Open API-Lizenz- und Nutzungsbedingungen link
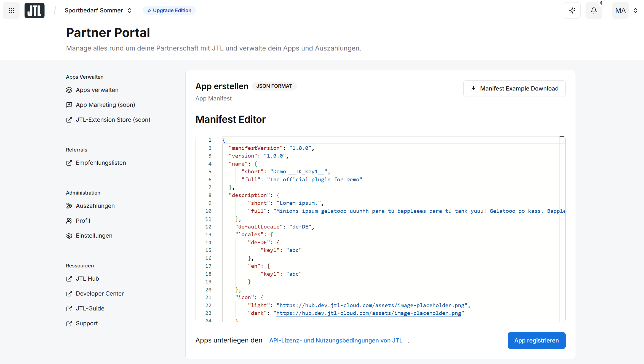644x364 pixels. (x=336, y=341)
